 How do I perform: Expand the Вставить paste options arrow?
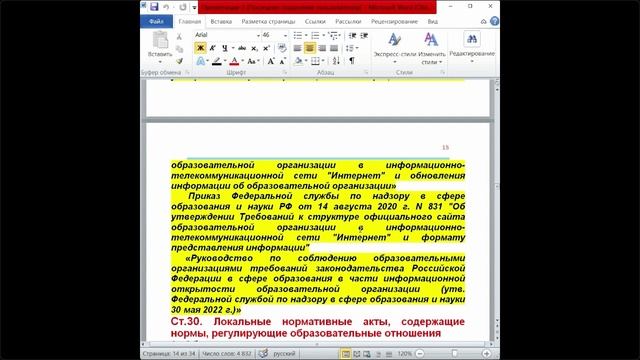160,62
